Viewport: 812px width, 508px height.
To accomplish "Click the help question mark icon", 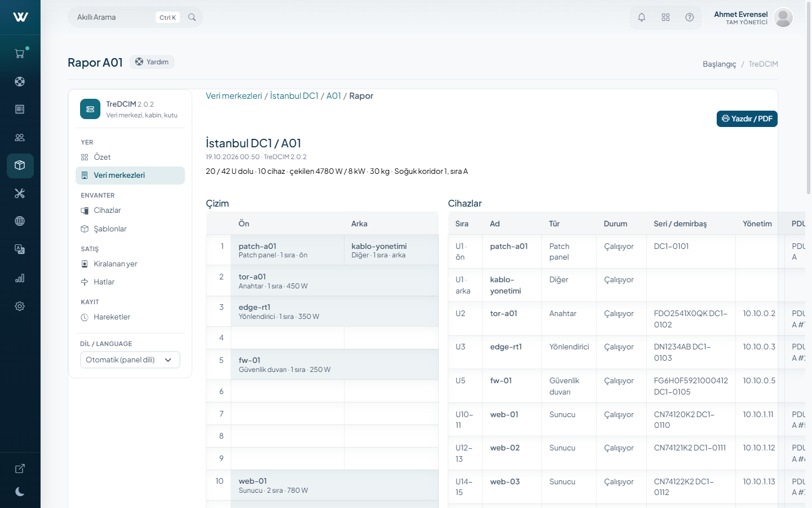I will (x=690, y=17).
